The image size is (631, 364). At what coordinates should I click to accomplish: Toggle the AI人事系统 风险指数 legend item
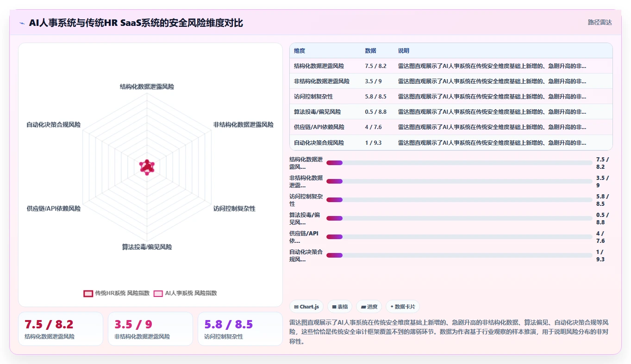click(x=185, y=293)
